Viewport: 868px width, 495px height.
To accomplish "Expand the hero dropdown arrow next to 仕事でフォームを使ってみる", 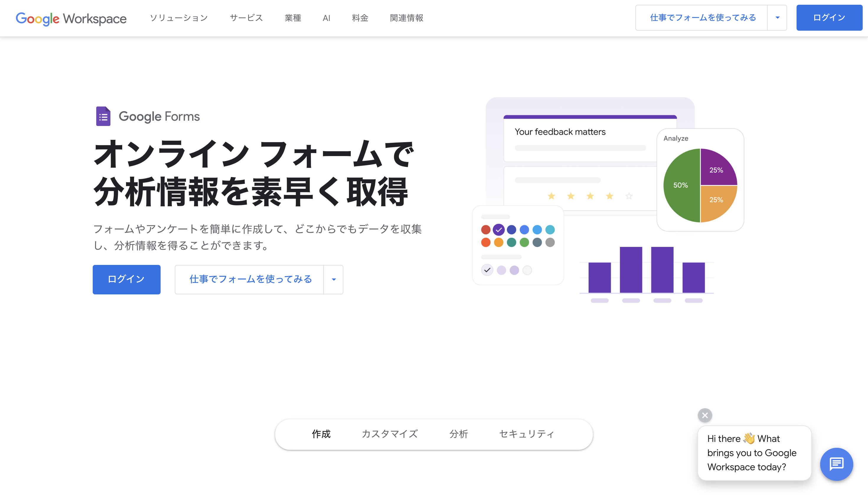I will point(333,279).
